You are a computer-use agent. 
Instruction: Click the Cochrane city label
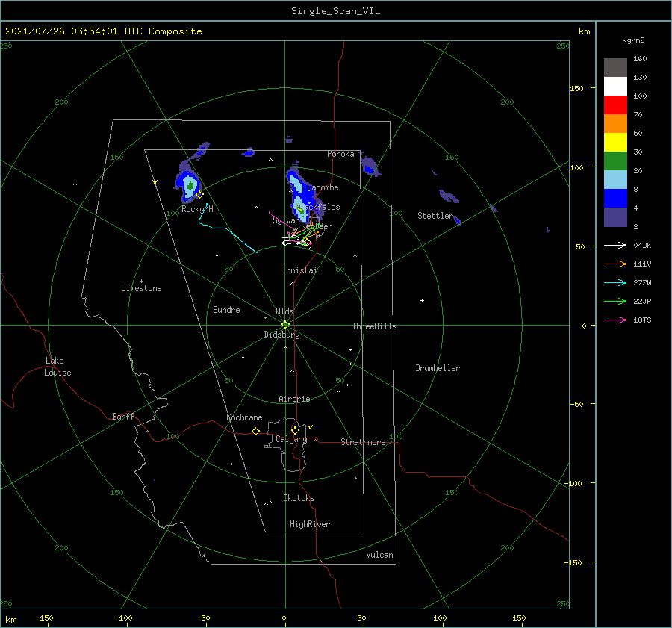click(244, 417)
